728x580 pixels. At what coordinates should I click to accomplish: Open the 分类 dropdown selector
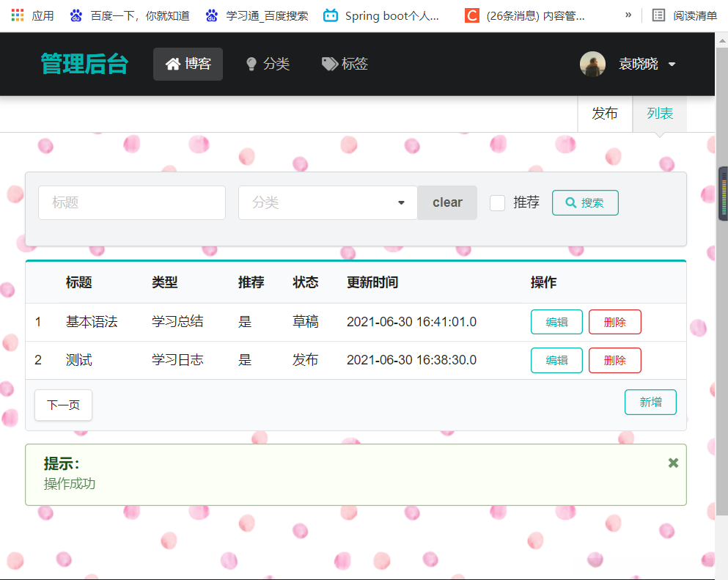[328, 202]
